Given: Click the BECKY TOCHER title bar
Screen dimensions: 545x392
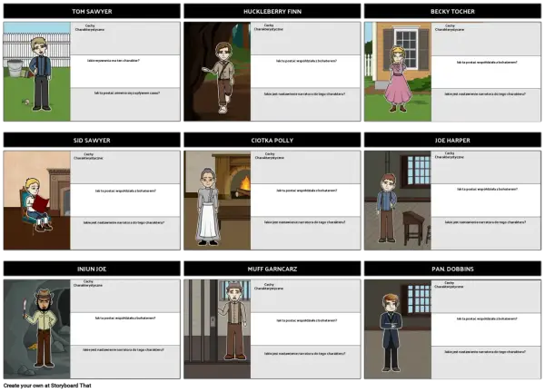Looking at the screenshot, I should tap(452, 11).
